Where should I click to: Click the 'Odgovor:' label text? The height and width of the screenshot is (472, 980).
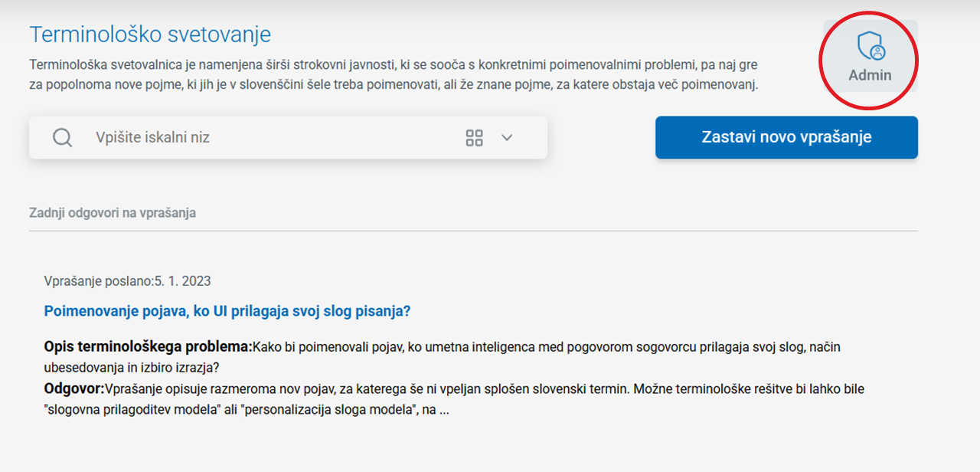(74, 389)
